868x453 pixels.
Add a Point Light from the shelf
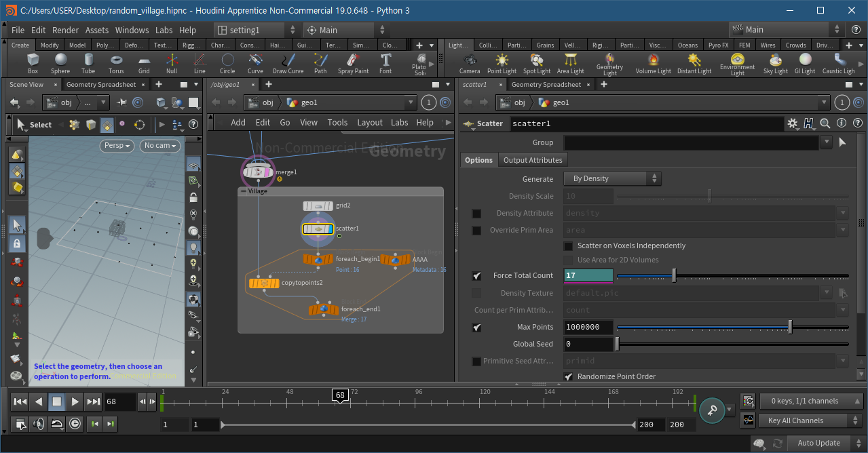tap(502, 64)
